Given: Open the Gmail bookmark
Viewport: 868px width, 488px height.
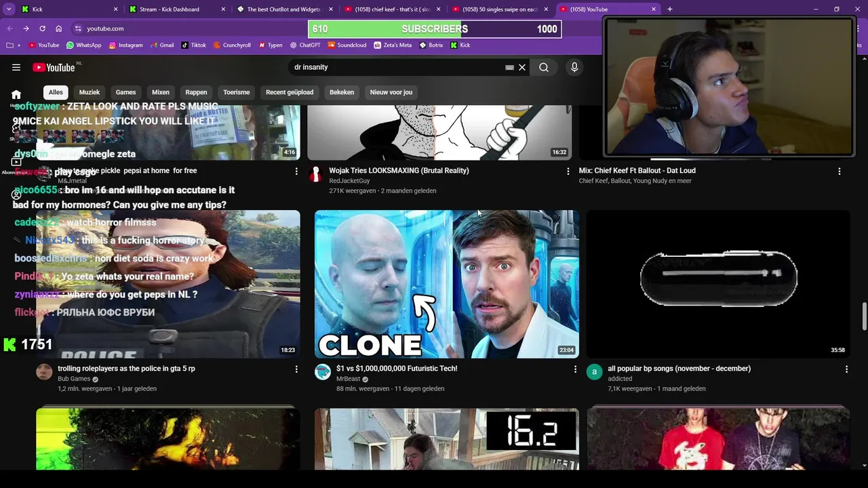Looking at the screenshot, I should pyautogui.click(x=161, y=45).
